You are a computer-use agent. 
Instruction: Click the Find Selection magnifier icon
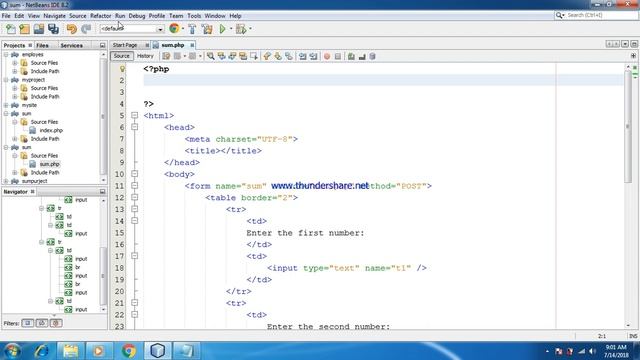coord(211,56)
